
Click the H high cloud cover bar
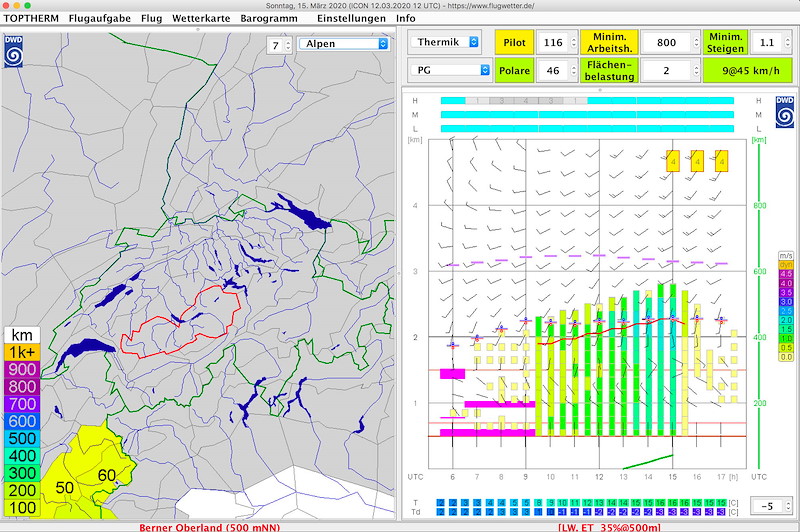587,101
